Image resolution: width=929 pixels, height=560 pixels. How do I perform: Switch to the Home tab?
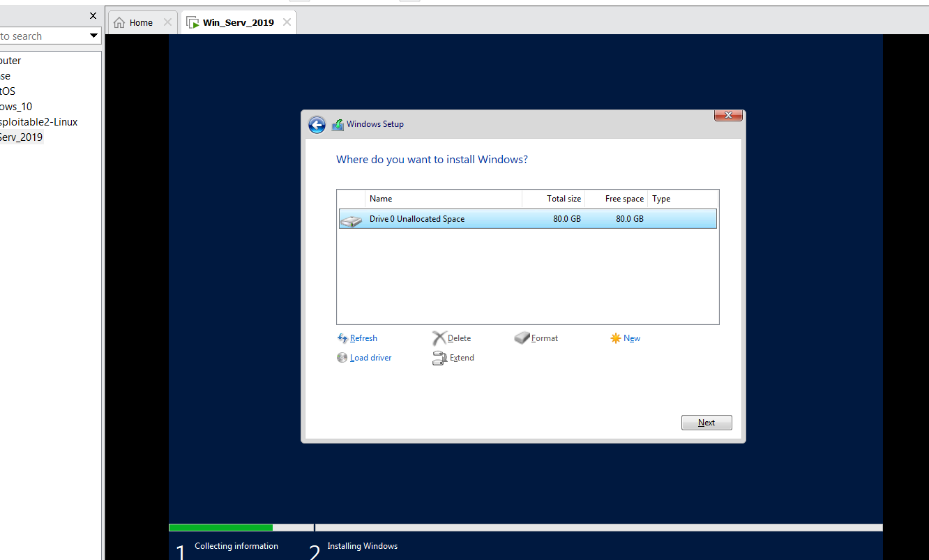click(142, 22)
